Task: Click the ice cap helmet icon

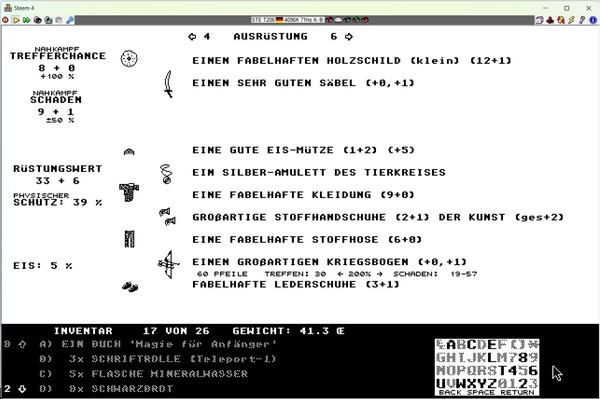Action: (129, 152)
